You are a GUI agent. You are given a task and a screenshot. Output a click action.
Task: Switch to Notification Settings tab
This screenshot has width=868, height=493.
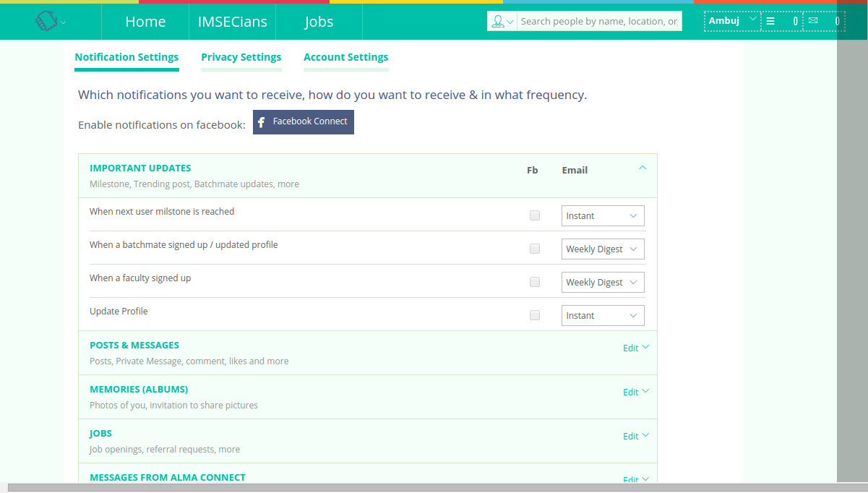126,58
